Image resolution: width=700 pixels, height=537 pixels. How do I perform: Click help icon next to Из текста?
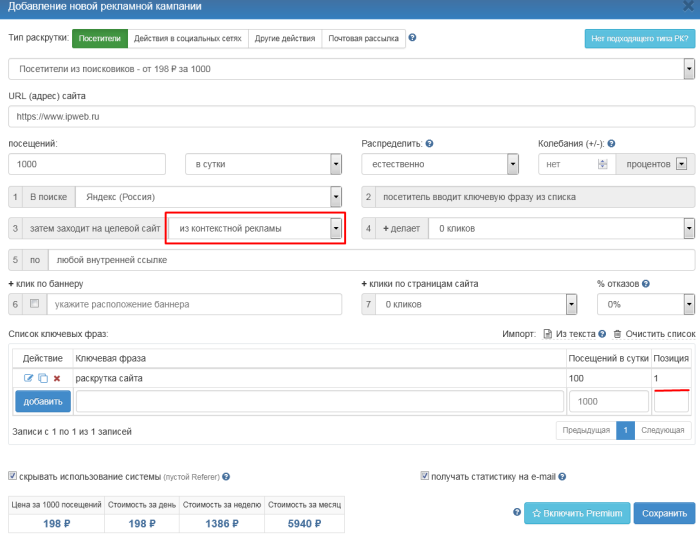(x=603, y=333)
